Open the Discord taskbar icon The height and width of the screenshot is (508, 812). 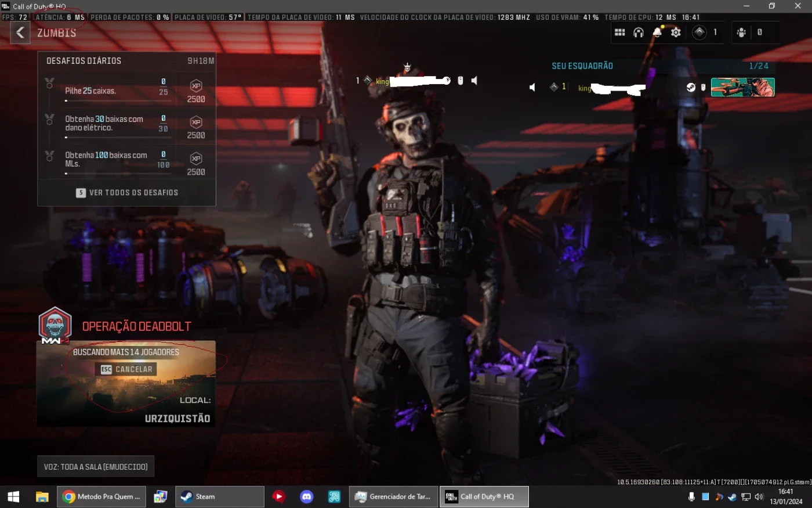306,497
